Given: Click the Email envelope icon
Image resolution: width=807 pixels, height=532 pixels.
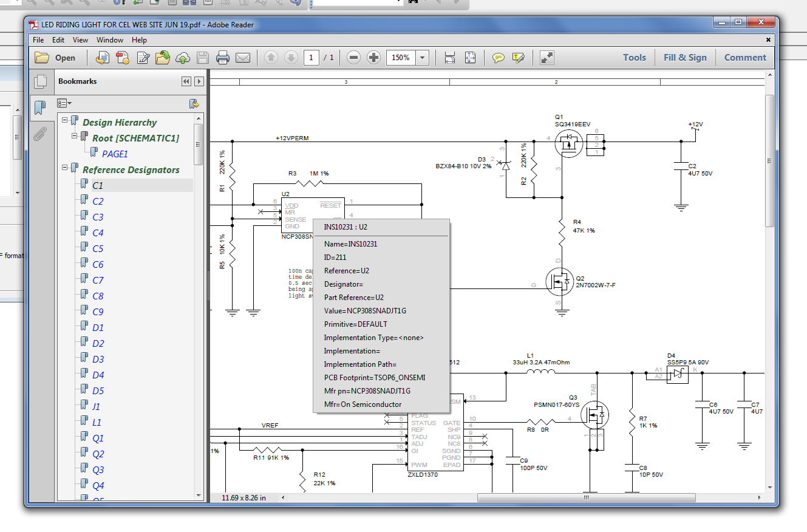Looking at the screenshot, I should click(x=243, y=58).
